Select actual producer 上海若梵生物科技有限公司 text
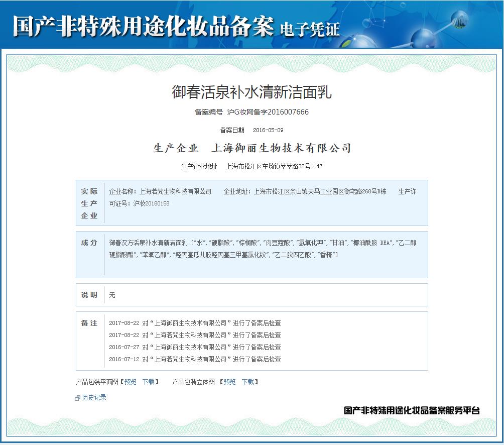This screenshot has width=504, height=445. coord(175,192)
